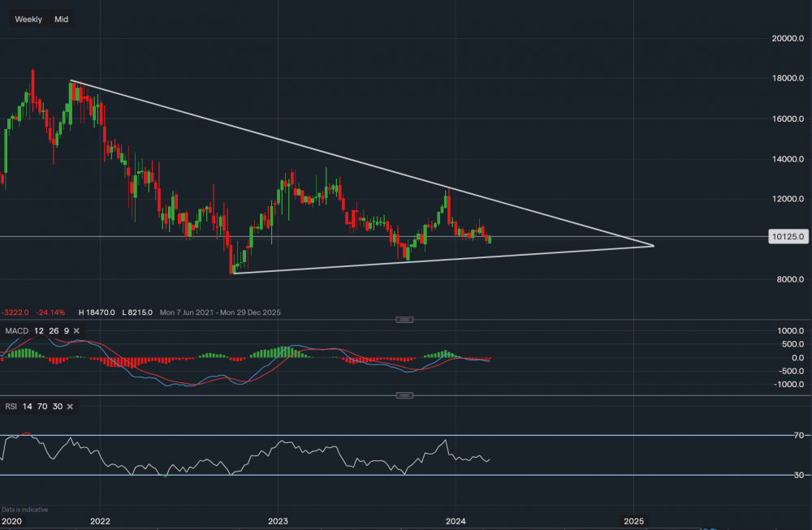Open the Weekly timeframe selector

28,19
